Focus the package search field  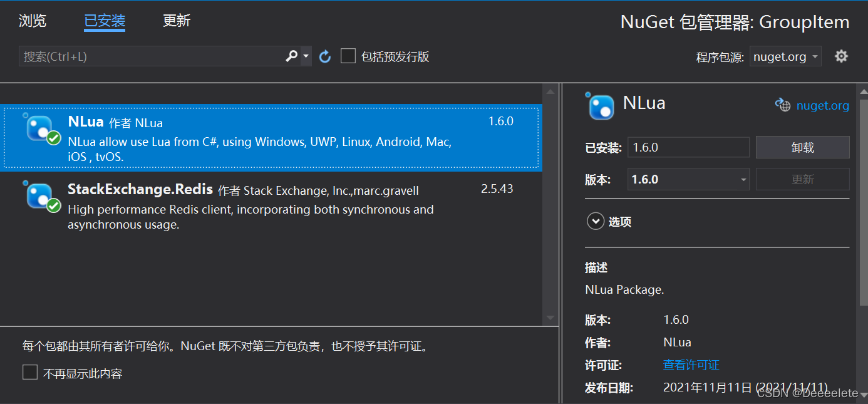pos(150,56)
